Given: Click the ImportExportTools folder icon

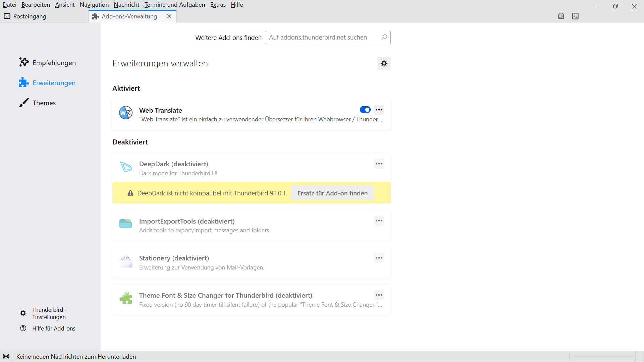Looking at the screenshot, I should tap(126, 224).
